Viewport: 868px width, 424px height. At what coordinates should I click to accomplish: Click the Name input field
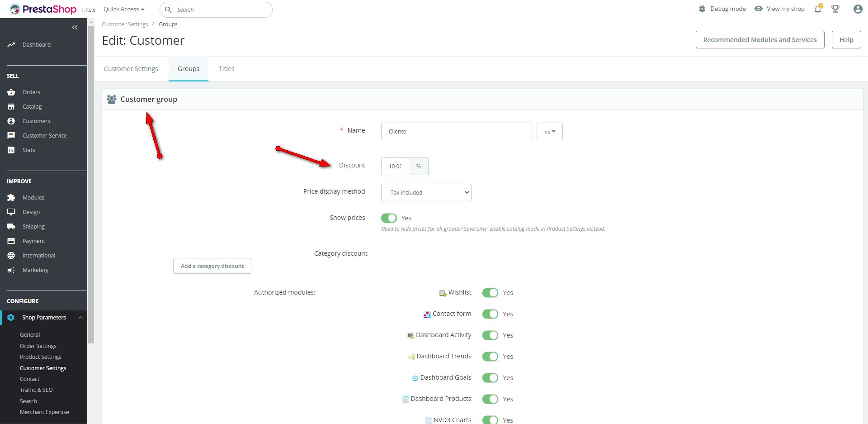457,132
